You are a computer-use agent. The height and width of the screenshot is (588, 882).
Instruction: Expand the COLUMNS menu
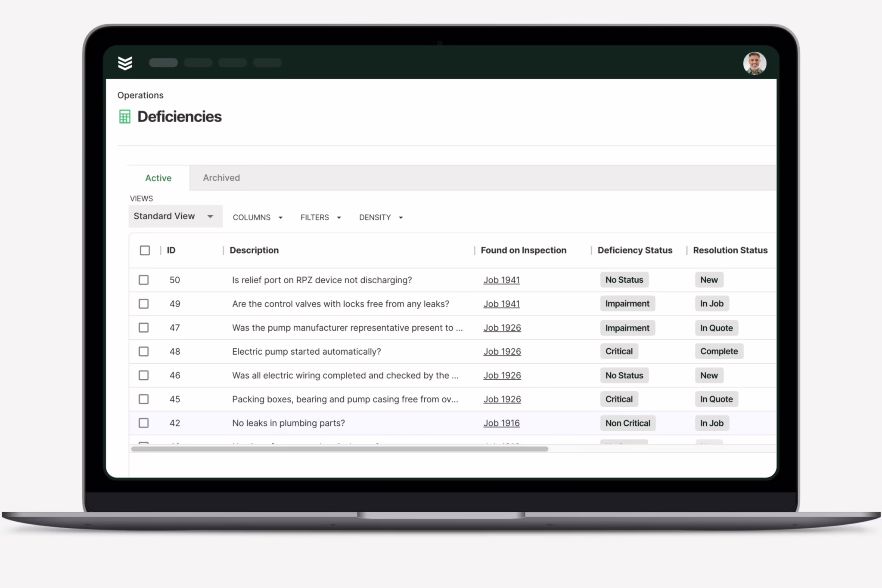[x=258, y=217]
